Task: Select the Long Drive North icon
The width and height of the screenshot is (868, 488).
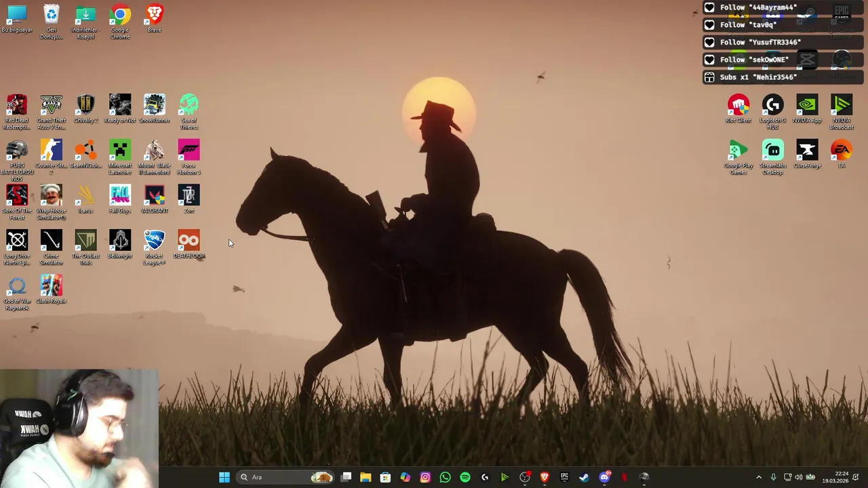Action: [x=17, y=248]
